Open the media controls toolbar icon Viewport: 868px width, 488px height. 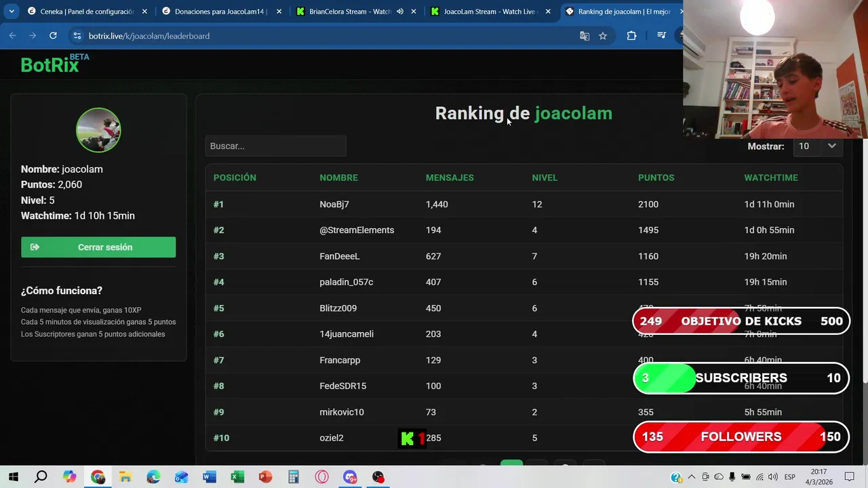[x=662, y=36]
